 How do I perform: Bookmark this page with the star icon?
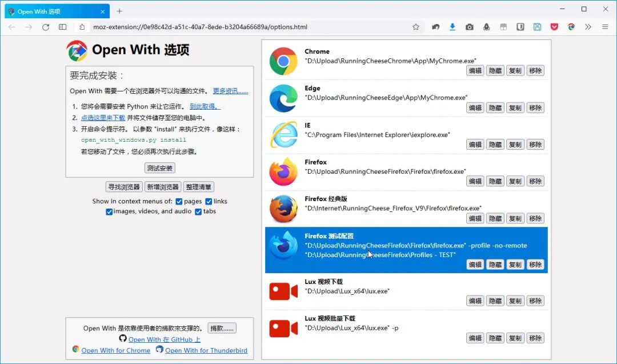coord(416,27)
